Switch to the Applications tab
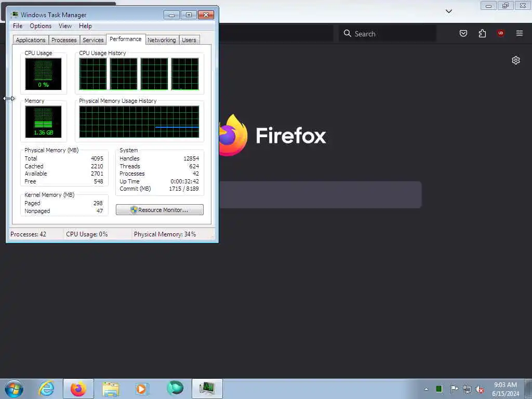532x399 pixels. coord(31,40)
